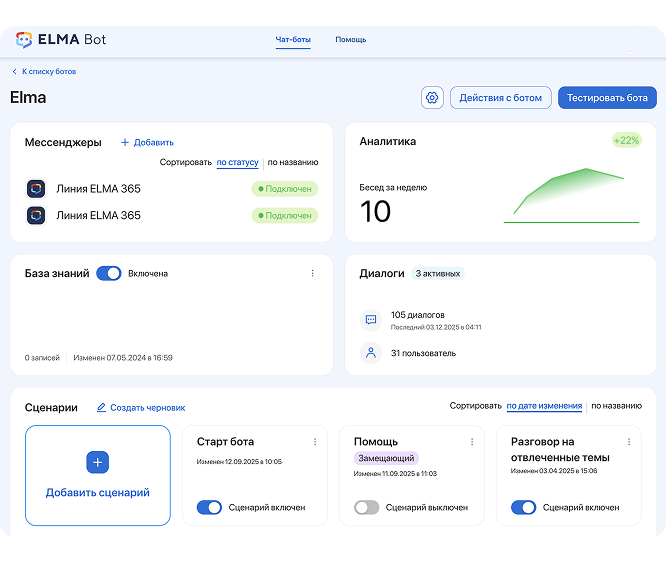Open the Разговор на отвлеченные темы three-dot menu
This screenshot has width=666, height=562.
pos(629,442)
